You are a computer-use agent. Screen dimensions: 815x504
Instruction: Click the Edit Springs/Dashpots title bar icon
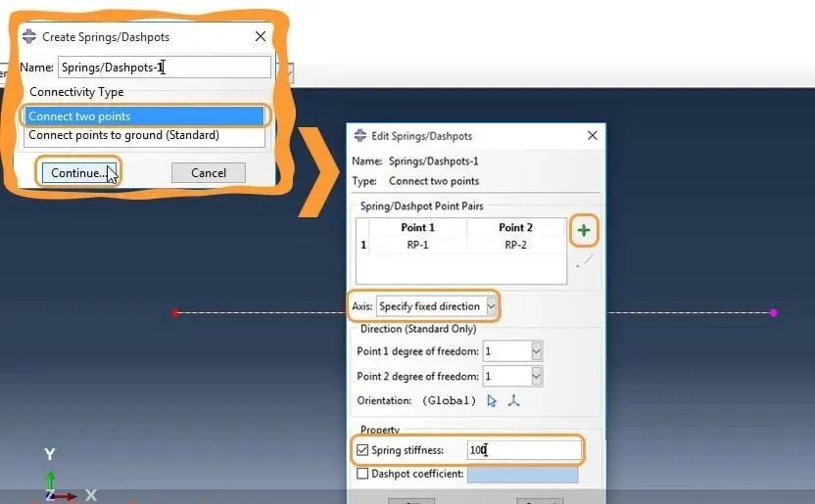click(360, 135)
